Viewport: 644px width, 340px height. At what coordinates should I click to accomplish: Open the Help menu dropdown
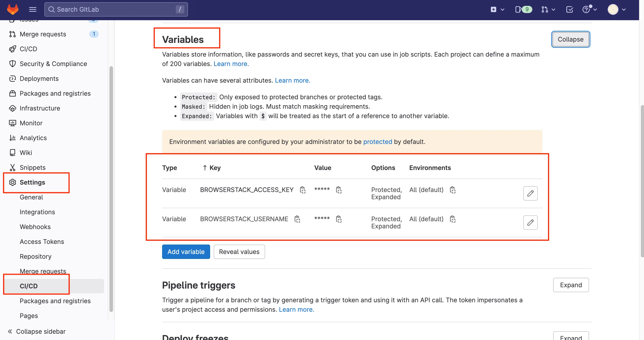click(589, 9)
